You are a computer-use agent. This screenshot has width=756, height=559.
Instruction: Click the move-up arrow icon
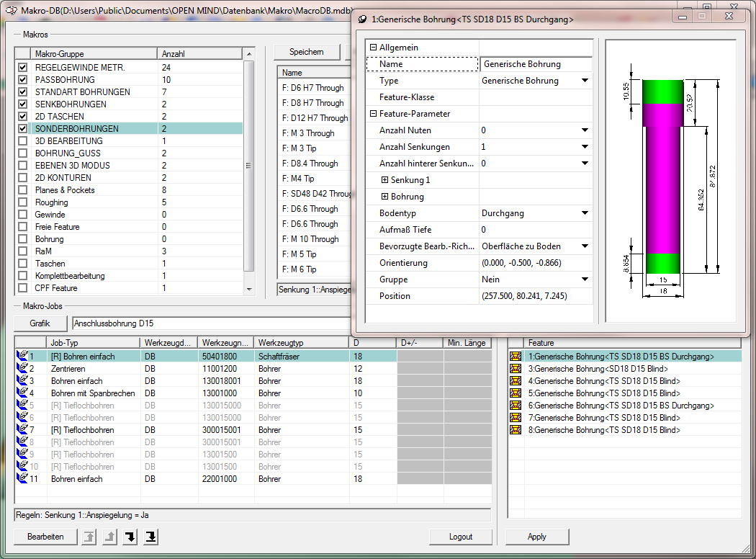pyautogui.click(x=109, y=537)
